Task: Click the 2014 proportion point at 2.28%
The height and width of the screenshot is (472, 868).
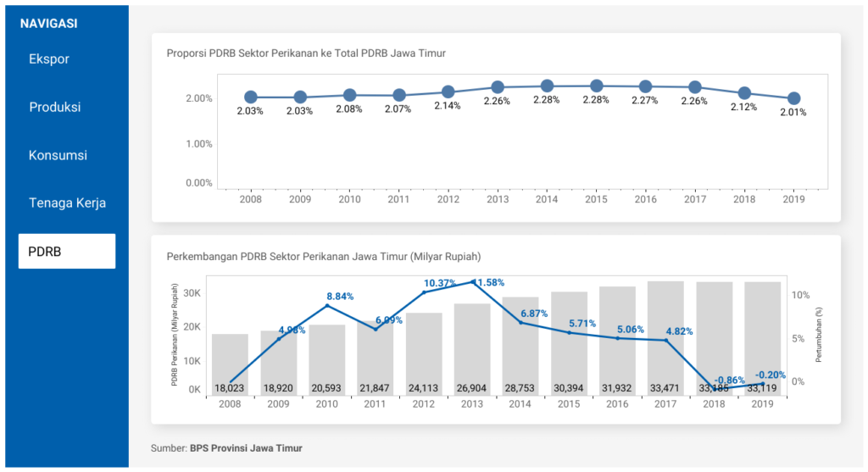Action: [547, 86]
